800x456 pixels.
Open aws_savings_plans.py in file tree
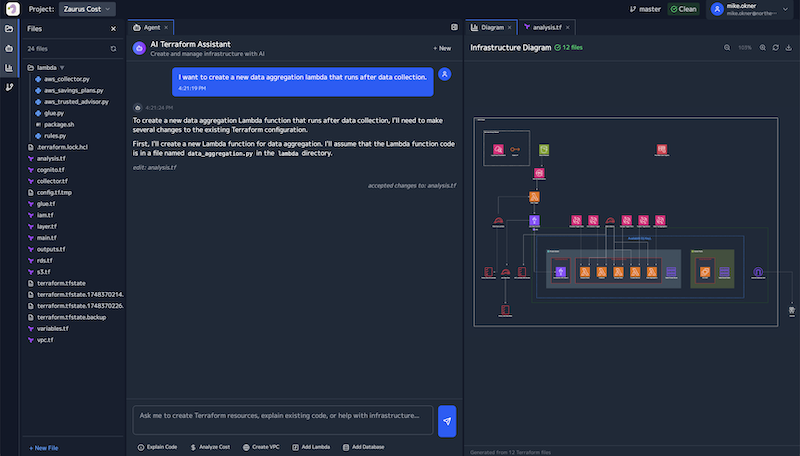point(72,90)
